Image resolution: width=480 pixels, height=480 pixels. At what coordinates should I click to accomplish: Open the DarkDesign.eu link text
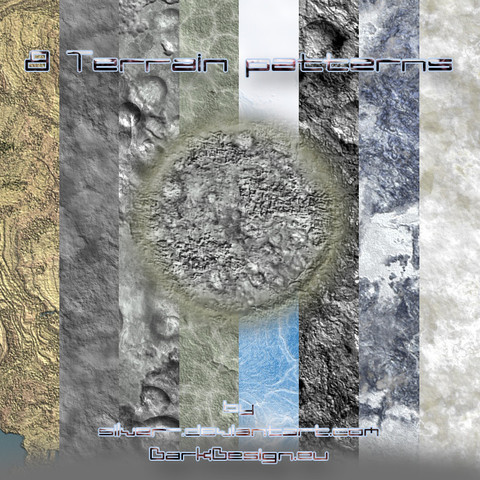click(239, 455)
